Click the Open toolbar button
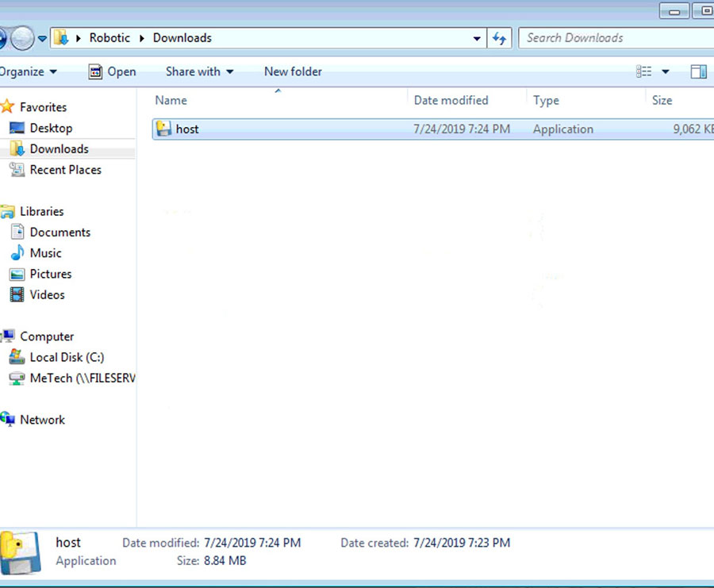The width and height of the screenshot is (714, 588). click(x=113, y=71)
